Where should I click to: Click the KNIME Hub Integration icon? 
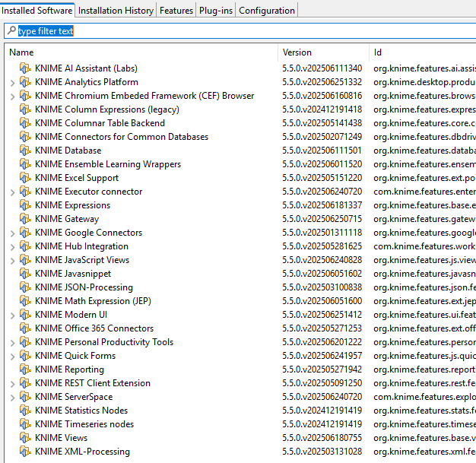coord(25,246)
